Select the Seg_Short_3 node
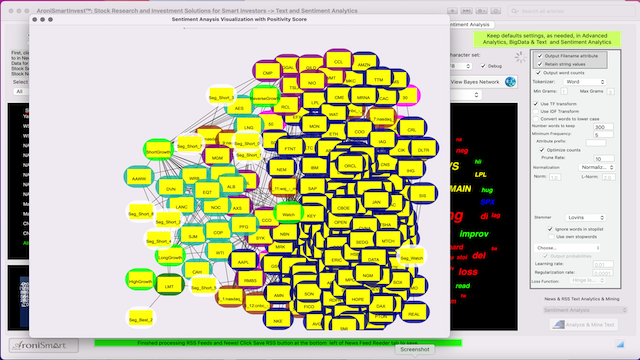This screenshot has width=640, height=360. click(221, 96)
